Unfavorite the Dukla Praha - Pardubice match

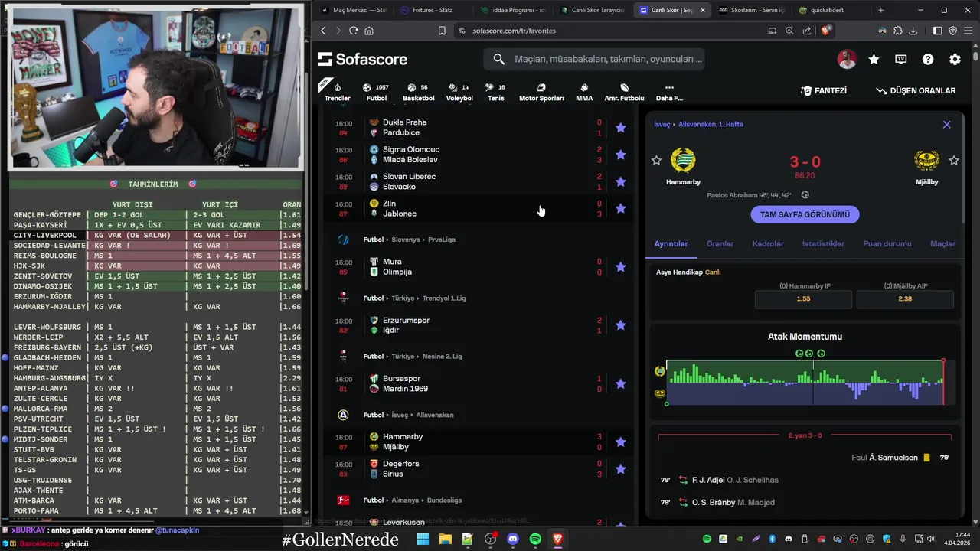click(x=621, y=128)
